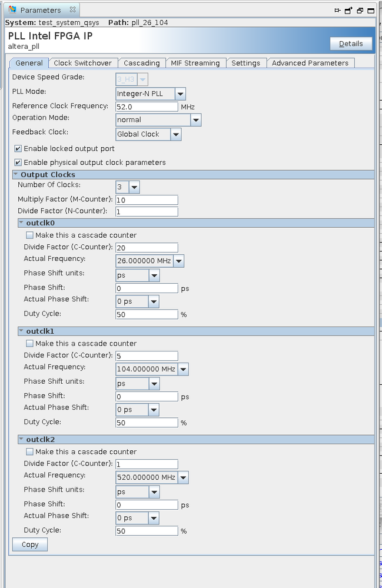Uncheck Enable physical output clock parameters
Screen dimensions: 382x588
click(x=18, y=162)
